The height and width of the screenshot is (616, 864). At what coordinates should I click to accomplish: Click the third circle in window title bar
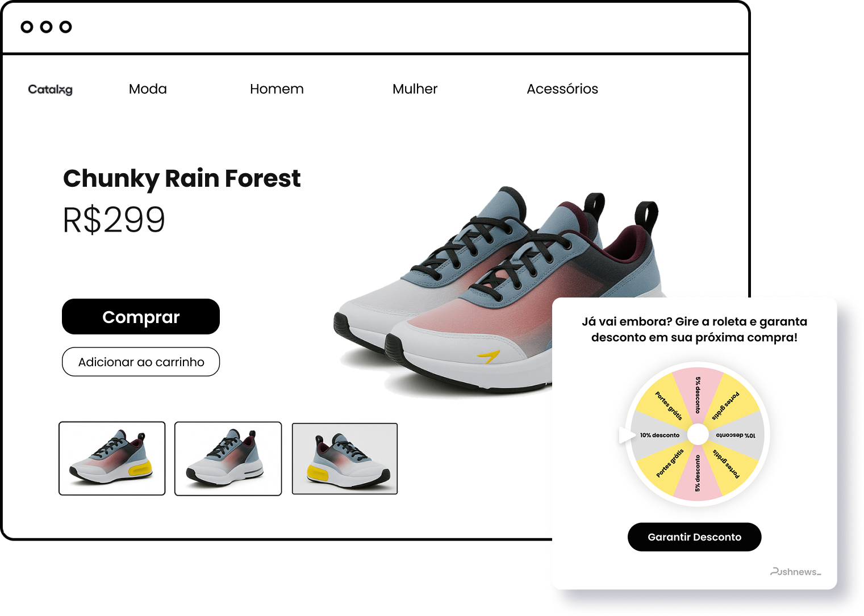66,27
